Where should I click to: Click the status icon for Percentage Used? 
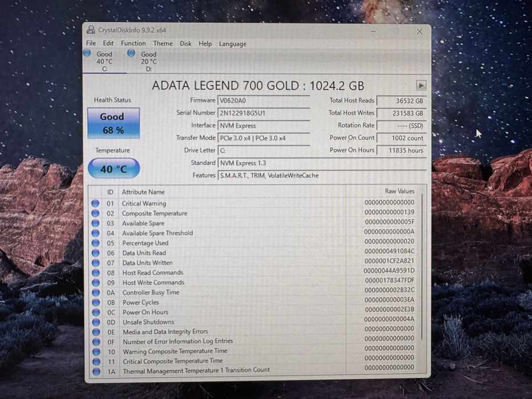(x=96, y=243)
